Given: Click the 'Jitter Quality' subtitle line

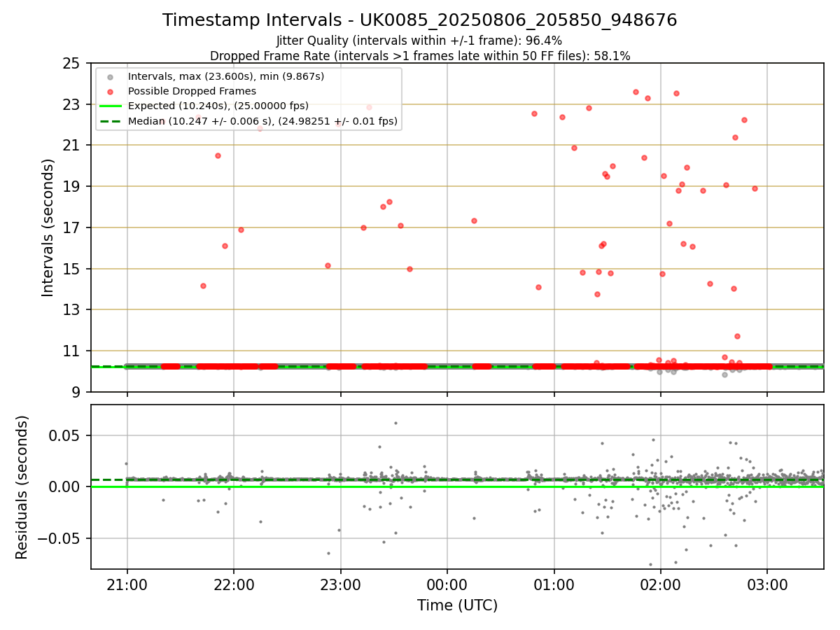Looking at the screenshot, I should (x=419, y=41).
